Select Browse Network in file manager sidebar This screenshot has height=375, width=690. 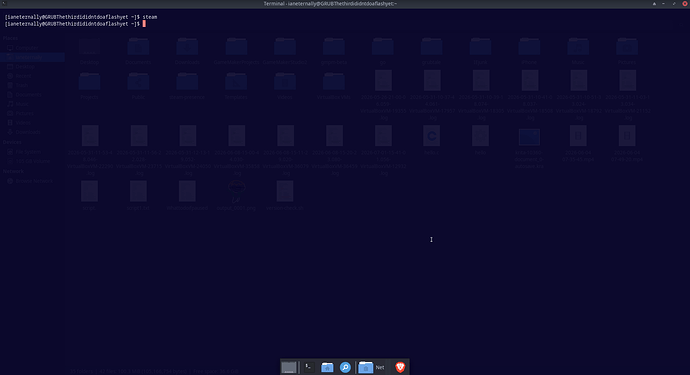33,181
